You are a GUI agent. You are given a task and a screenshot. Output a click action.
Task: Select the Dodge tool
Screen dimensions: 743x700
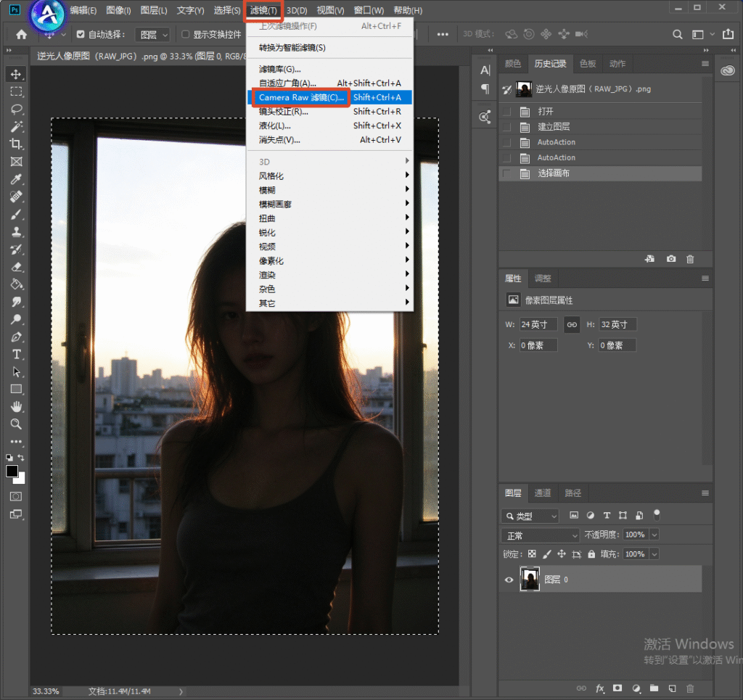[16, 320]
